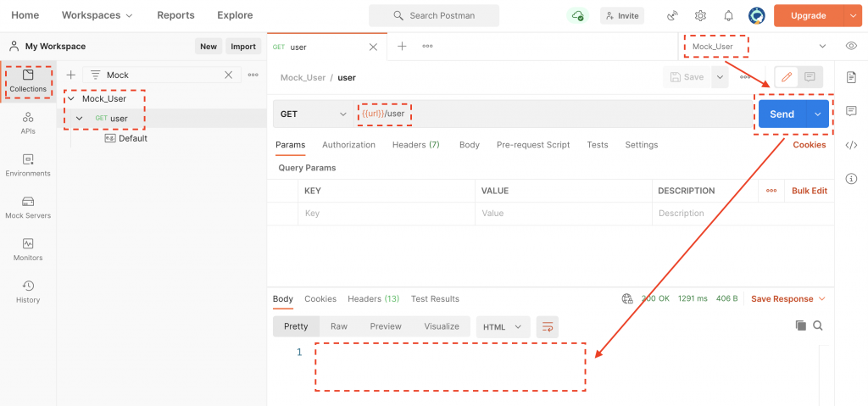868x406 pixels.
Task: Open a new request tab
Action: (402, 47)
